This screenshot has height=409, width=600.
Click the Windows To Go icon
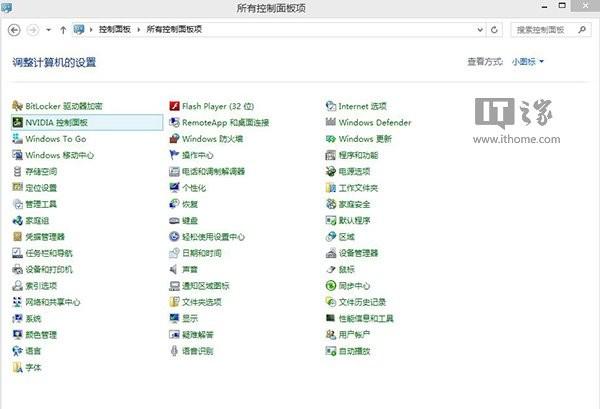coord(17,139)
